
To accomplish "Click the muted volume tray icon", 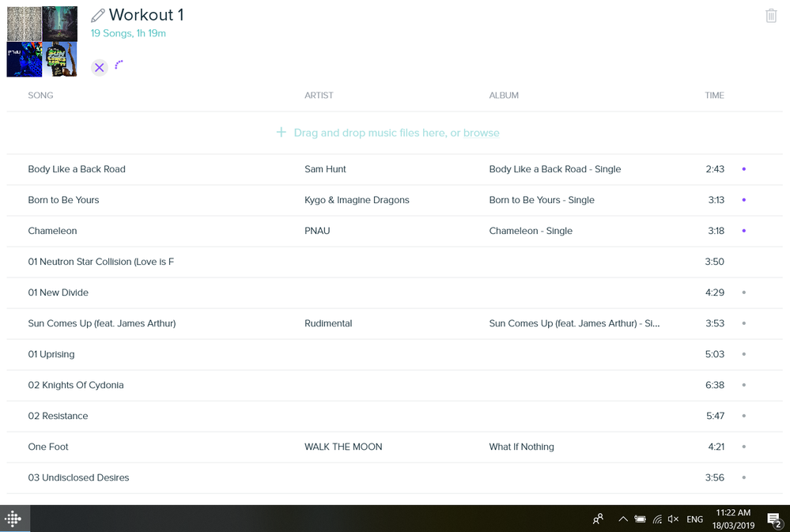I will tap(673, 519).
